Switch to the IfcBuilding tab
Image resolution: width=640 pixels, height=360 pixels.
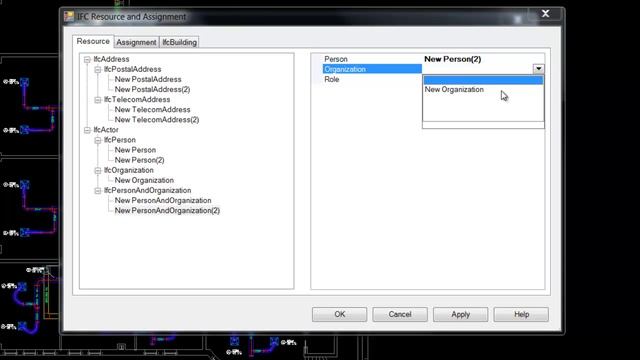tap(179, 42)
